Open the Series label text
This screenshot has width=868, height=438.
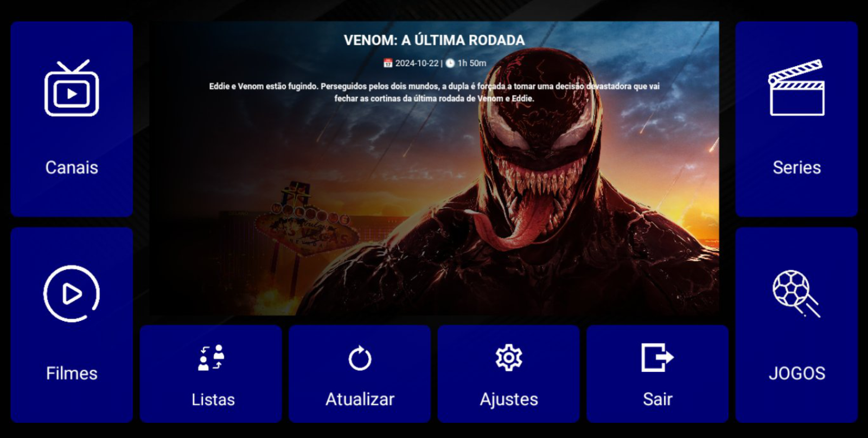(796, 168)
